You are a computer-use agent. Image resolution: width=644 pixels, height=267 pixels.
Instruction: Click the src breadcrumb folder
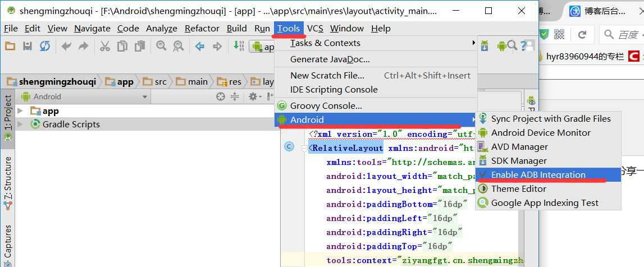click(156, 82)
